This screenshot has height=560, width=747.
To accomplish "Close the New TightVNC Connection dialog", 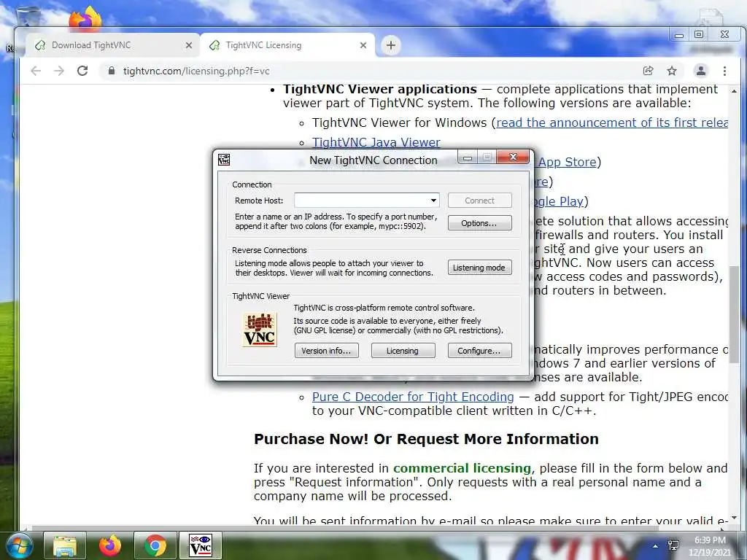I will point(513,157).
